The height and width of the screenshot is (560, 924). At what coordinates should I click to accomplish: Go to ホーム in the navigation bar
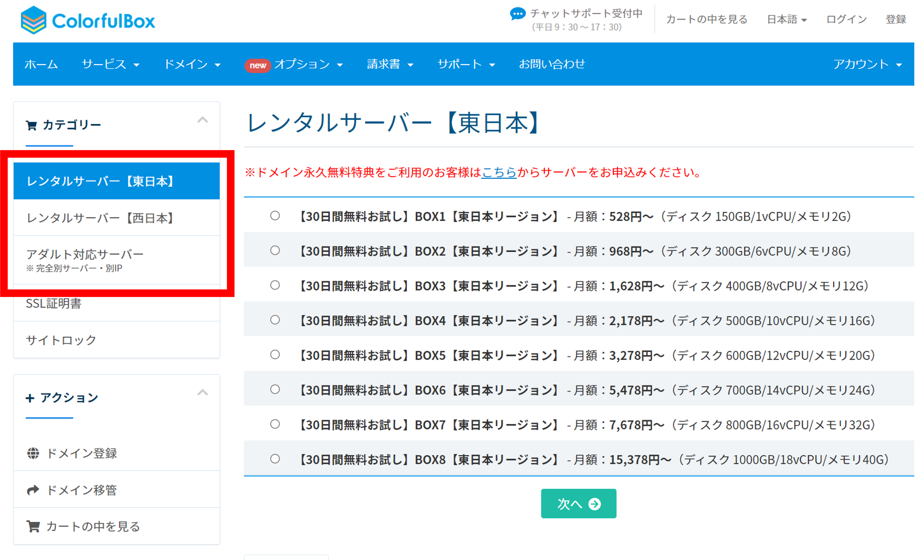tap(41, 64)
